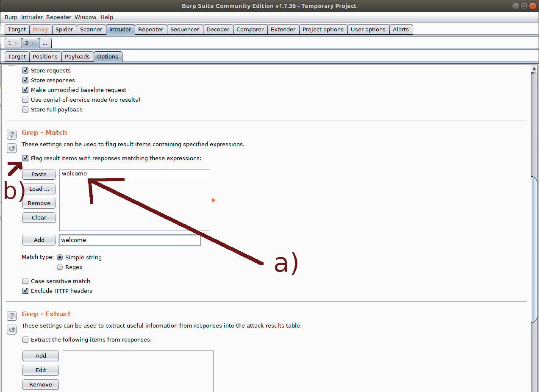Image resolution: width=539 pixels, height=392 pixels.
Task: Click Remove in Grep - Extract
Action: coord(41,384)
